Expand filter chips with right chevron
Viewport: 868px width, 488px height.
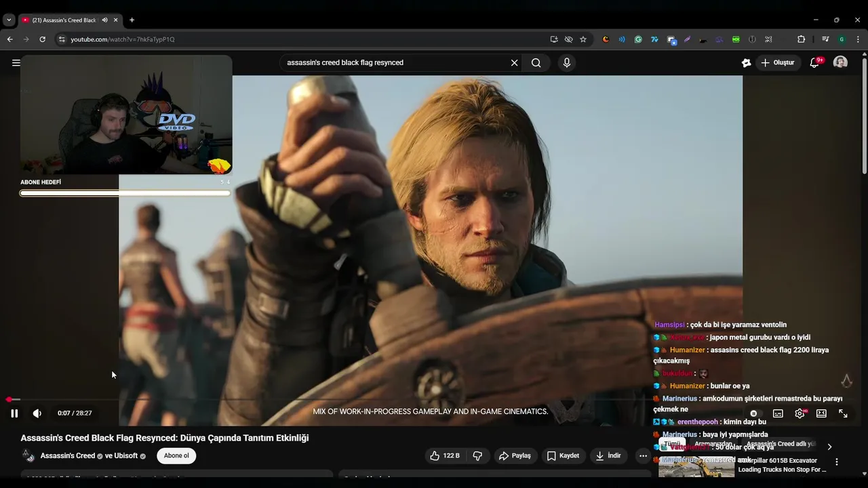829,447
